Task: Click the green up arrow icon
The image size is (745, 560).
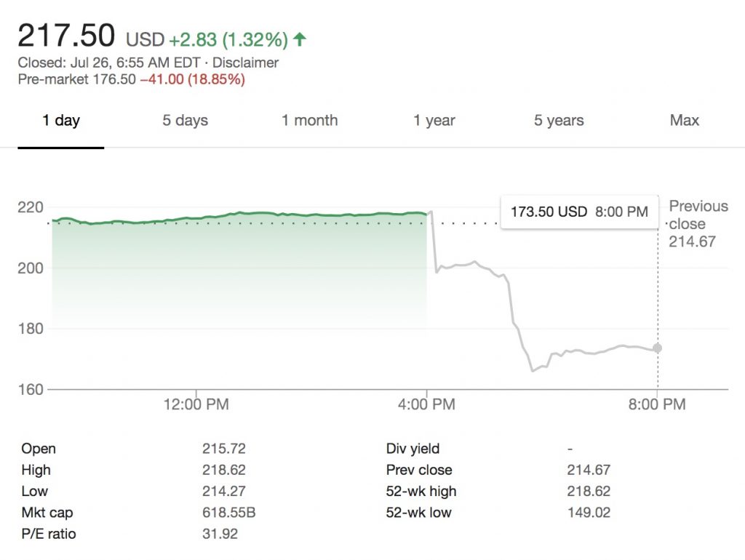Action: click(x=299, y=39)
